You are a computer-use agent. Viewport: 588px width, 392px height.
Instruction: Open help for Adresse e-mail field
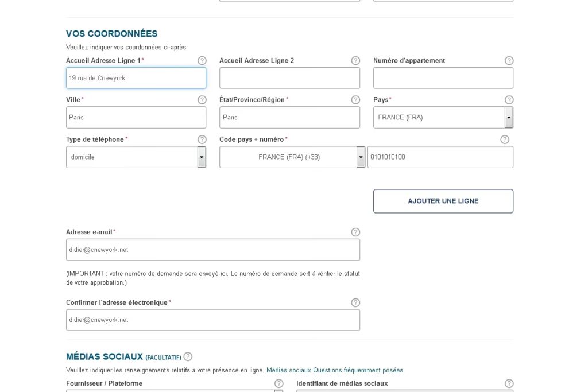pyautogui.click(x=355, y=232)
